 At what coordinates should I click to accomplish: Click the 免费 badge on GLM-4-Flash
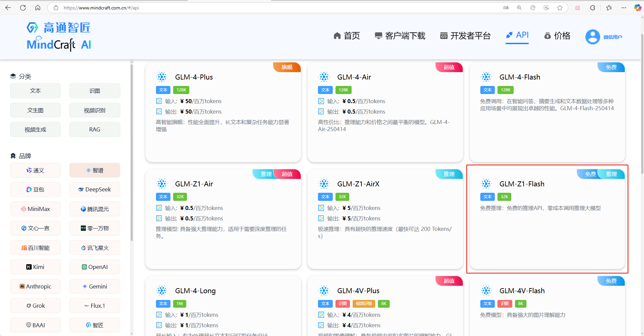[x=611, y=67]
